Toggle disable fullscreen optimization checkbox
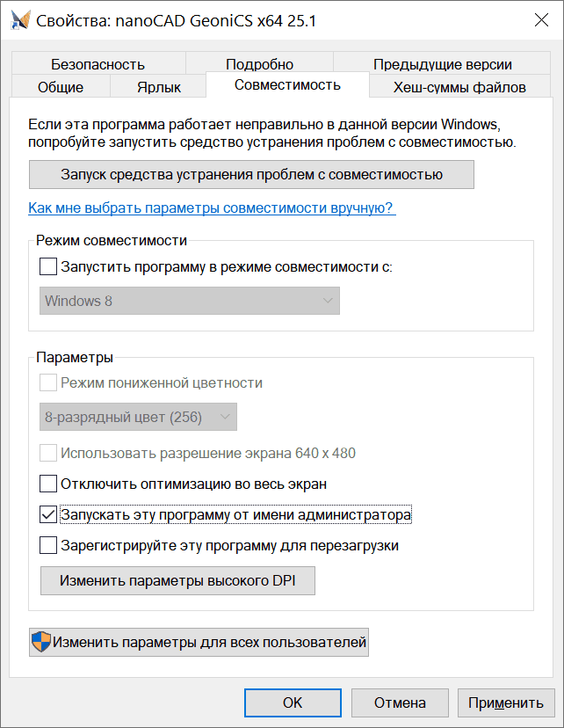Viewport: 564px width, 728px height. coord(49,484)
